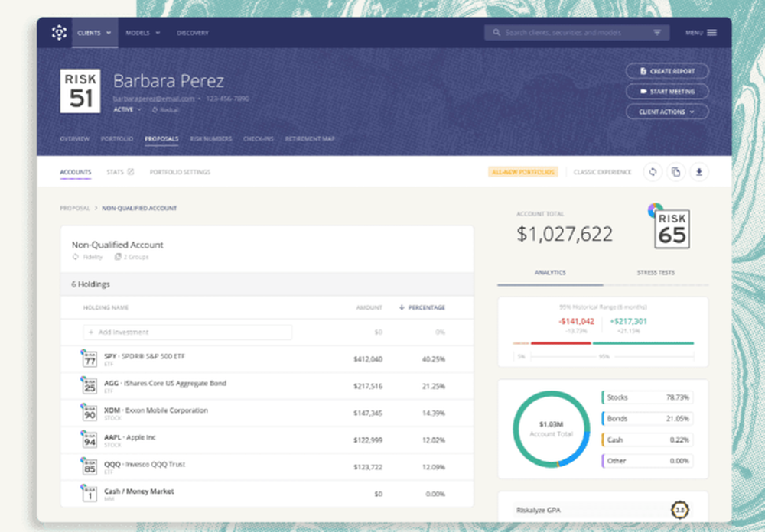The height and width of the screenshot is (532, 765).
Task: Open the Check-ins tab
Action: coord(258,139)
